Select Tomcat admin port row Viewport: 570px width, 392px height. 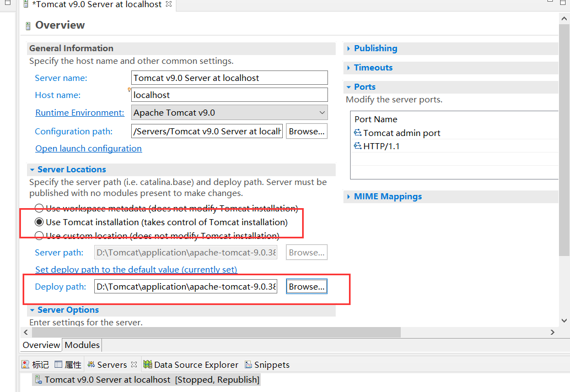[x=454, y=133]
